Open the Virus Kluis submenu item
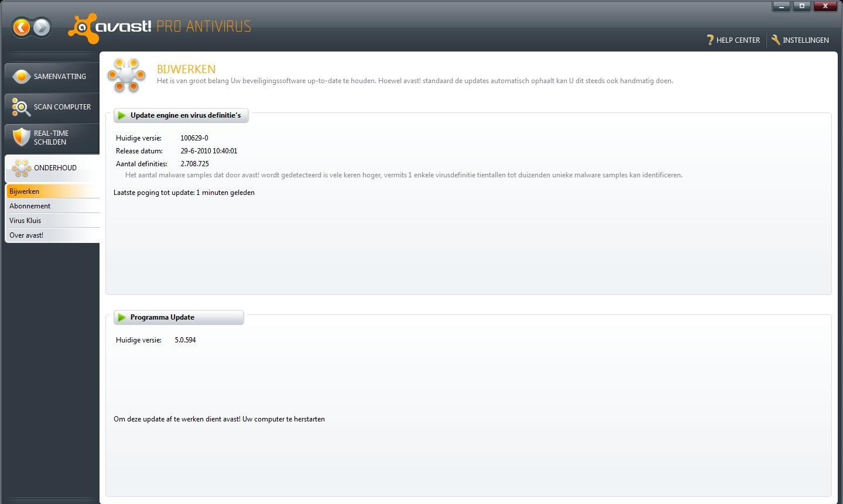 point(53,221)
